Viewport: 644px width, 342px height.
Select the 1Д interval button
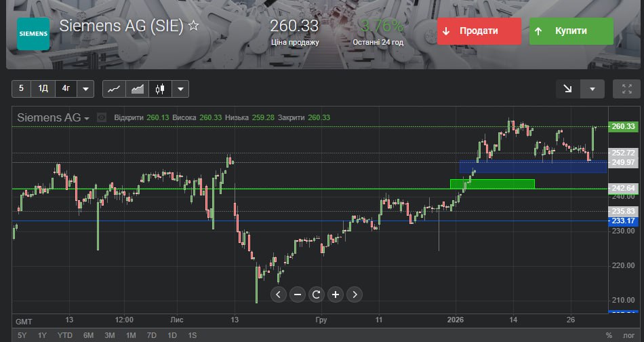(x=43, y=88)
